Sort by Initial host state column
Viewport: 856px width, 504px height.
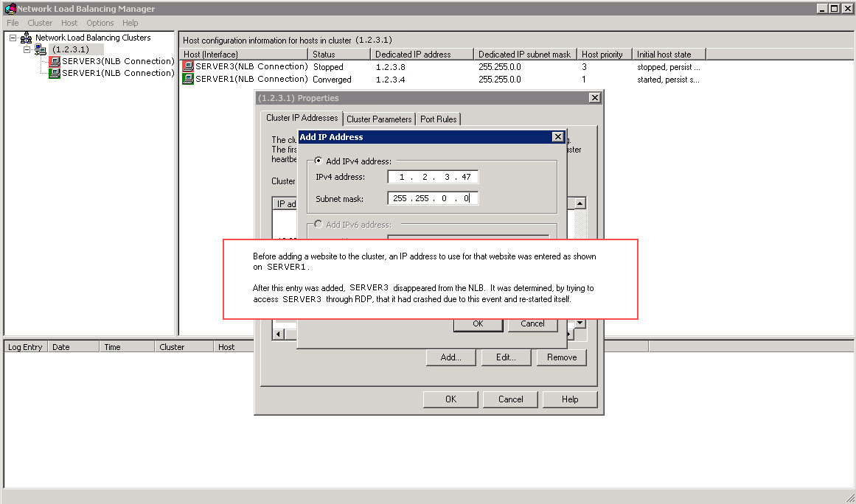coord(669,54)
